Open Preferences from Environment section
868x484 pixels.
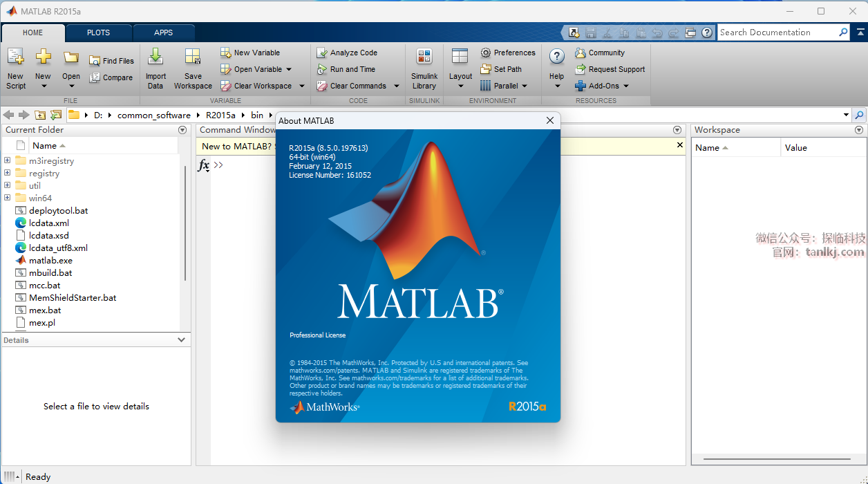click(x=508, y=53)
